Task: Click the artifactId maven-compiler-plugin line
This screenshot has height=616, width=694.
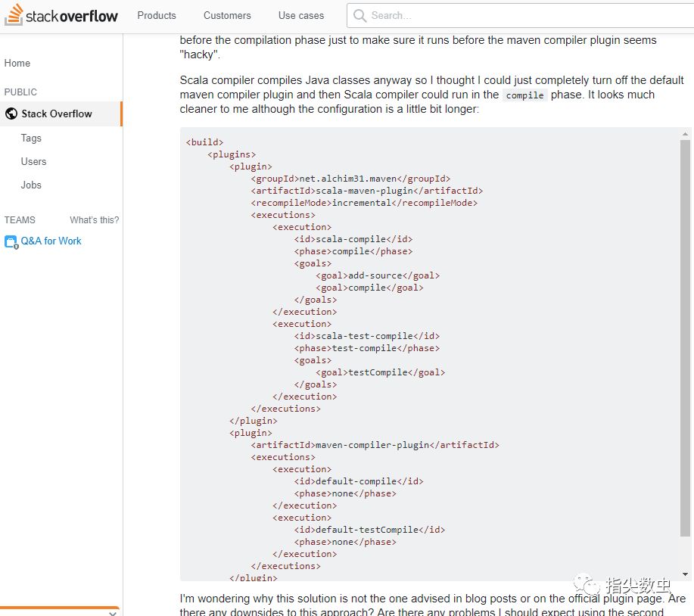Action: (375, 445)
